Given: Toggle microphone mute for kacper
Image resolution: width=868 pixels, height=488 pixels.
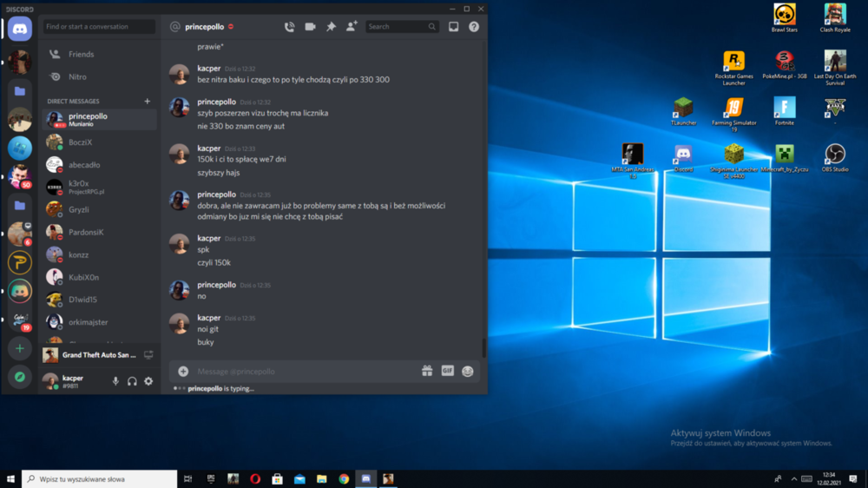Looking at the screenshot, I should point(115,381).
